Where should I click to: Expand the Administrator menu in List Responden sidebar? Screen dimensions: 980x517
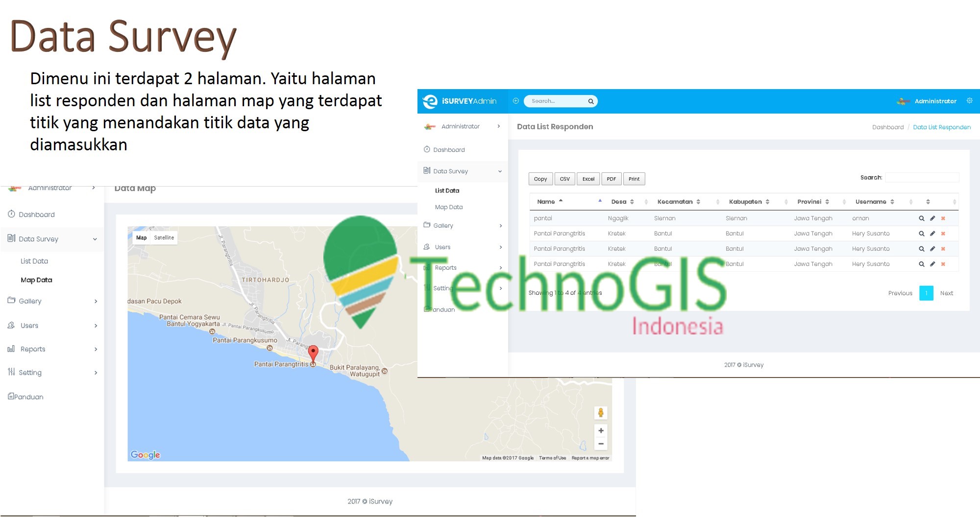click(x=499, y=126)
